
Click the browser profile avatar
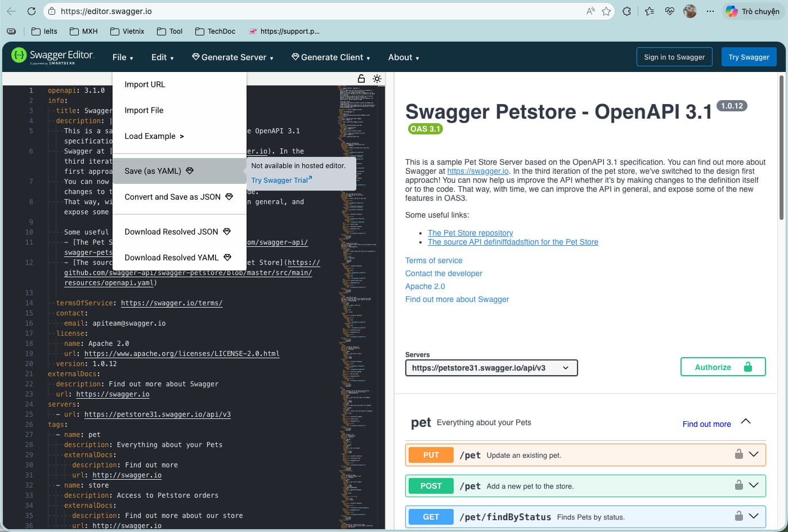(689, 11)
